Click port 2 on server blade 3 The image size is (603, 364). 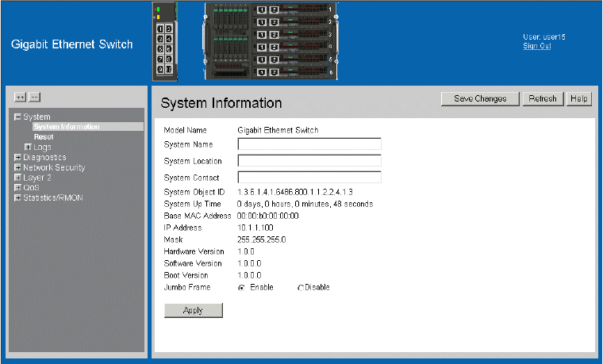pyautogui.click(x=275, y=34)
